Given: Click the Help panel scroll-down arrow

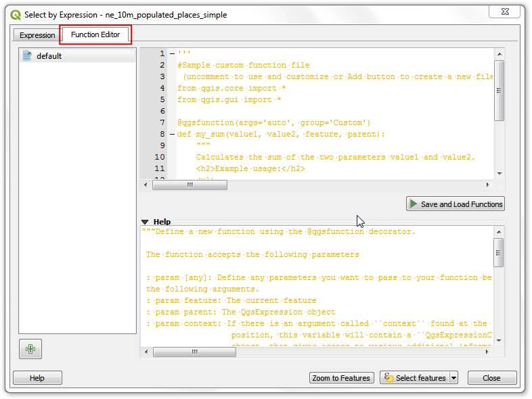Looking at the screenshot, I should tap(499, 341).
